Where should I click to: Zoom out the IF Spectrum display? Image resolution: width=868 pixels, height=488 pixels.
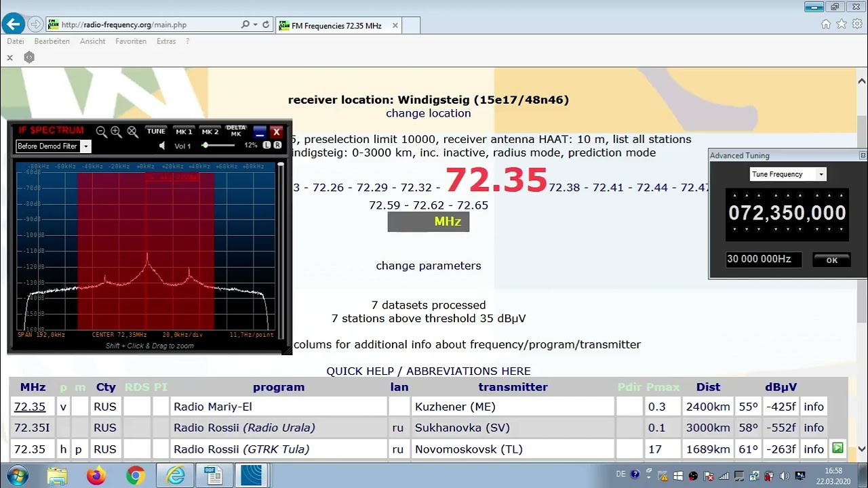(x=102, y=131)
